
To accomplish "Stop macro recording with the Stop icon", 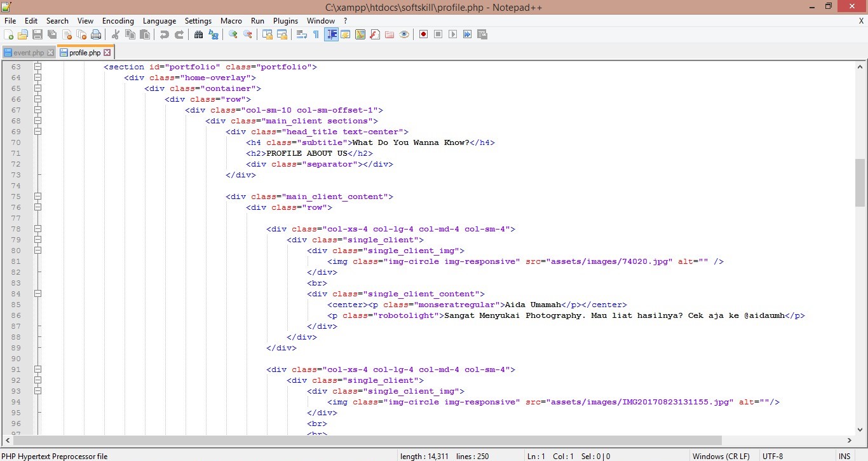I will coord(438,34).
